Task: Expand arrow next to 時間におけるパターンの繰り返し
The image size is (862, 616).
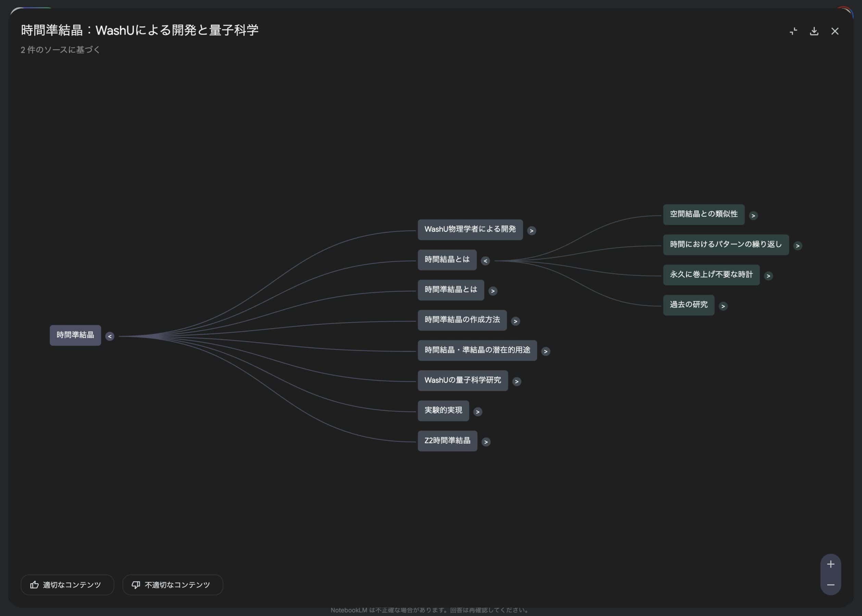Action: [798, 245]
